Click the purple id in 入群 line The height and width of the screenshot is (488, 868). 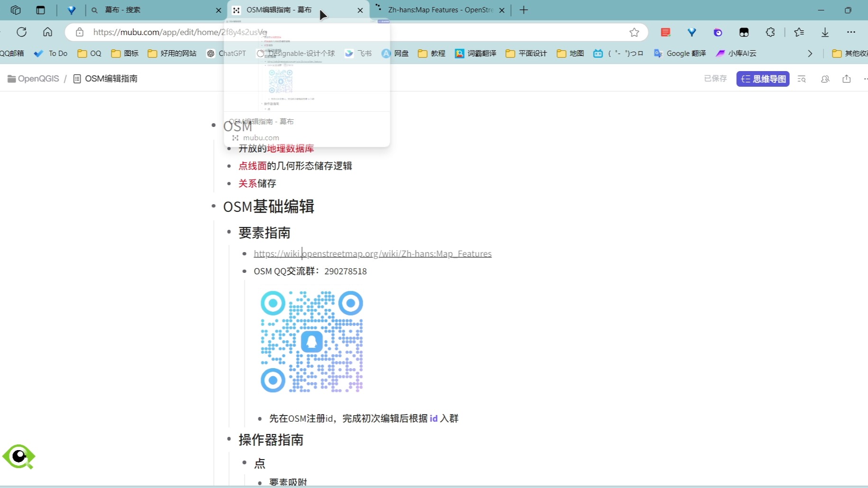[433, 418]
